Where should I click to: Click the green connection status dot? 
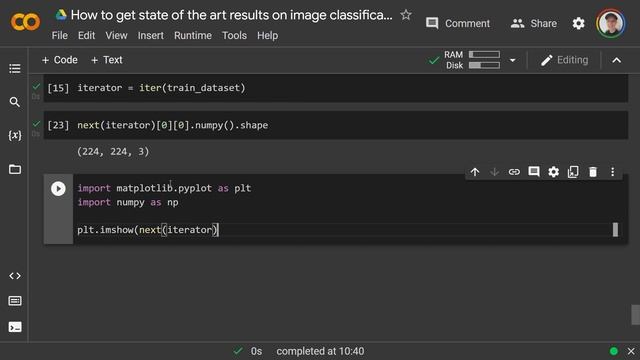613,351
